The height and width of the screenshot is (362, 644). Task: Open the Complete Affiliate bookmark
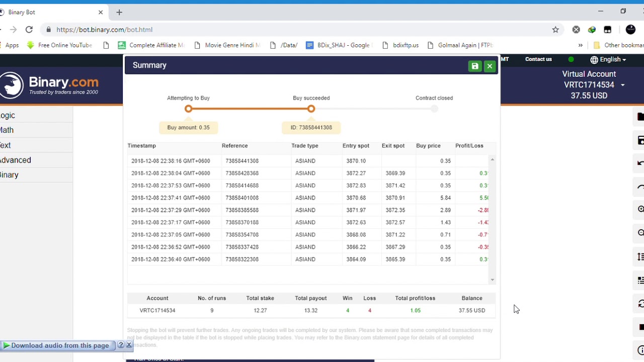(151, 45)
